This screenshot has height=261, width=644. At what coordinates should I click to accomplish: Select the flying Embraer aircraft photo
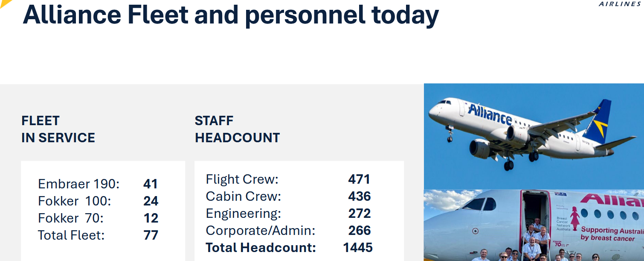pyautogui.click(x=533, y=136)
